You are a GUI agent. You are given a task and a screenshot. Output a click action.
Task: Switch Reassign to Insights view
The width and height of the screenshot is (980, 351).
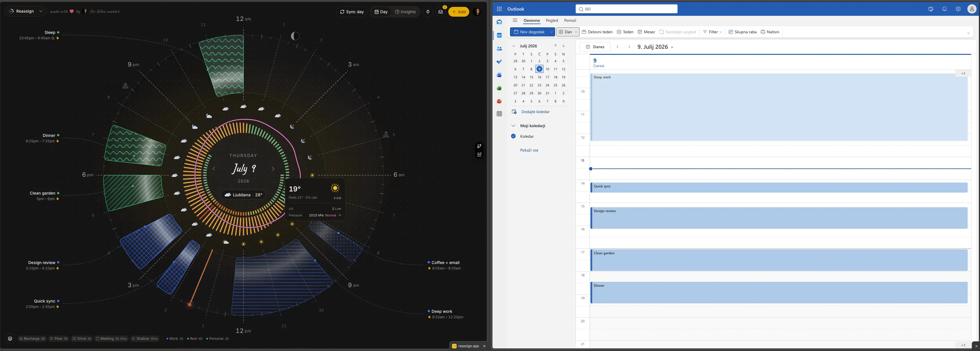(406, 12)
